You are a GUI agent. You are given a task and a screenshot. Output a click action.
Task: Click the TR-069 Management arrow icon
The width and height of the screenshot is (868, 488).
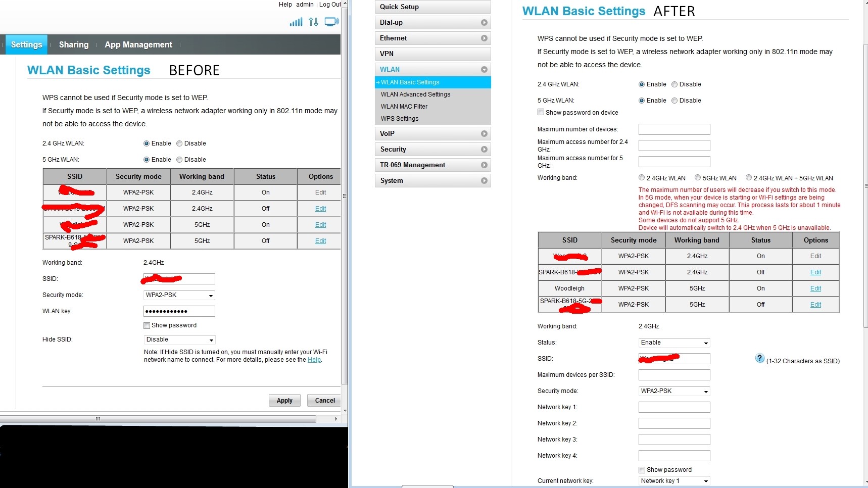coord(484,165)
